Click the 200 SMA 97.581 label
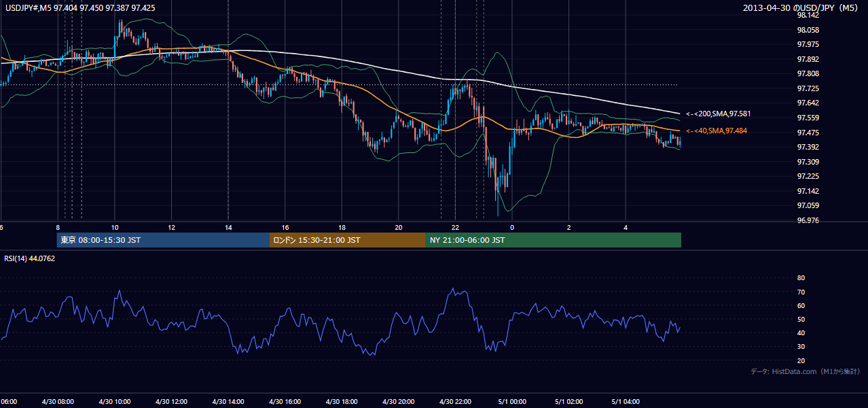Viewport: 868px width, 408px height. 718,114
